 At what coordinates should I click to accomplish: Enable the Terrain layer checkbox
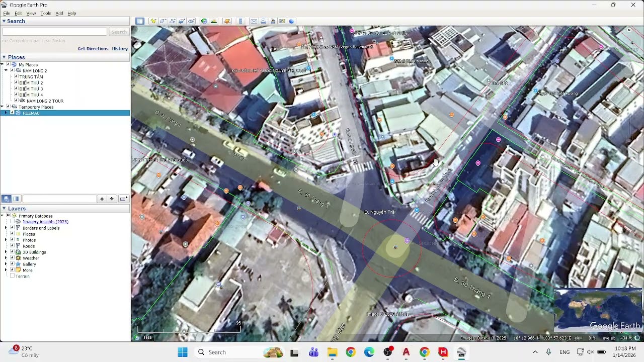(13, 276)
